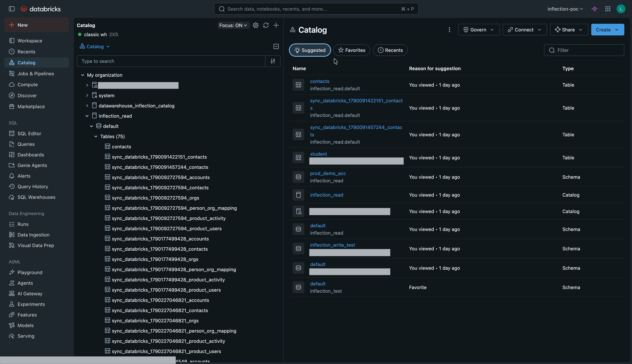Toggle Focus: ON setting
632x364 pixels.
click(233, 25)
